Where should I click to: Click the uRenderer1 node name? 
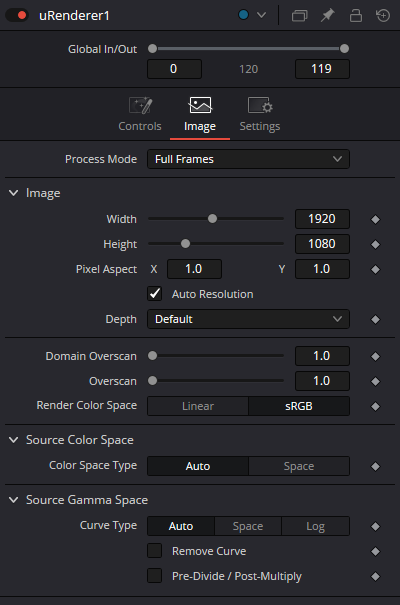tap(74, 15)
